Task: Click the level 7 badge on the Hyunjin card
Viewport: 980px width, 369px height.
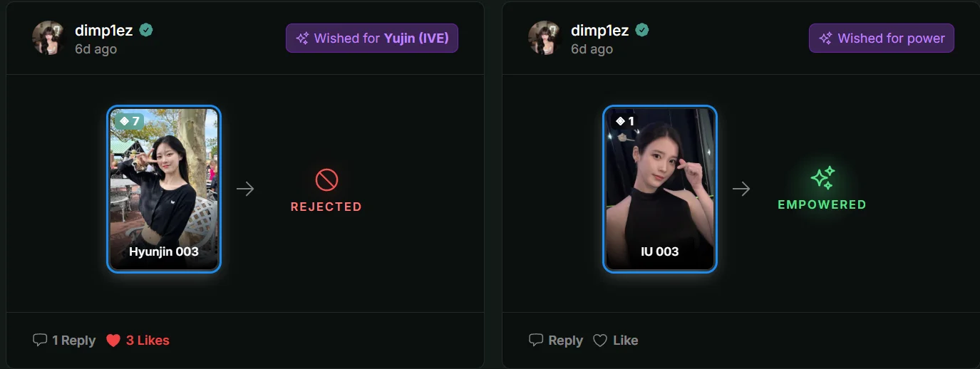Action: [129, 121]
